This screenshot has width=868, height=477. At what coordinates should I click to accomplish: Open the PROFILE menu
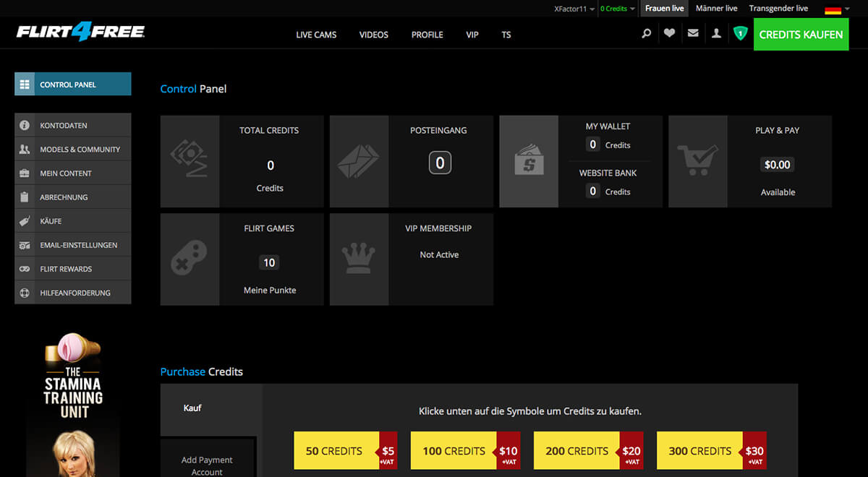click(427, 35)
